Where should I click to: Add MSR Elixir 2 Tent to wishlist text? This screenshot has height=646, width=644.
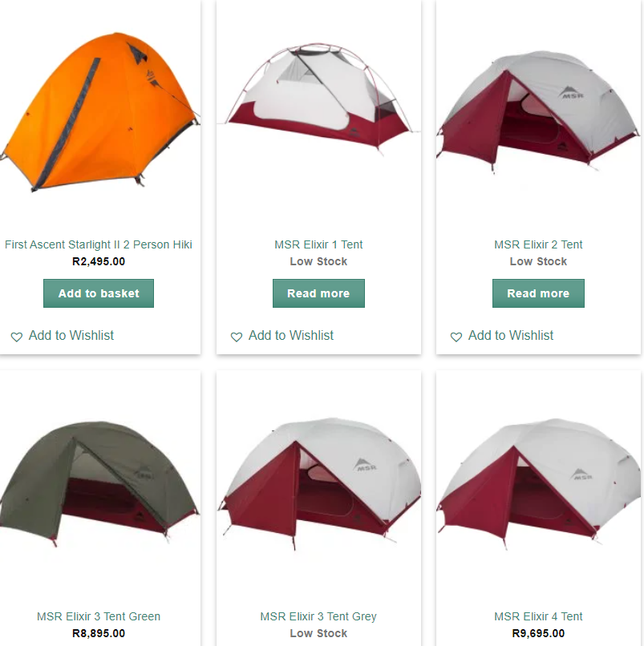510,335
